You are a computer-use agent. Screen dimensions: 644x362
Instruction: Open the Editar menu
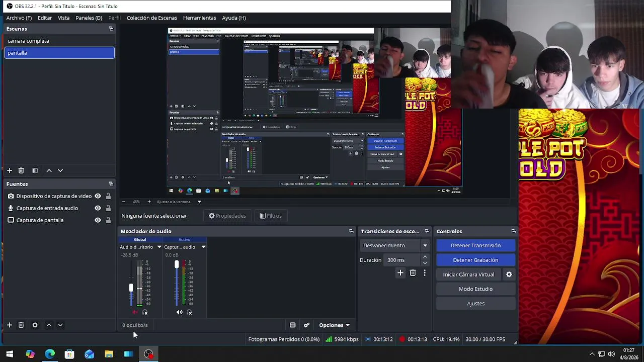click(45, 18)
